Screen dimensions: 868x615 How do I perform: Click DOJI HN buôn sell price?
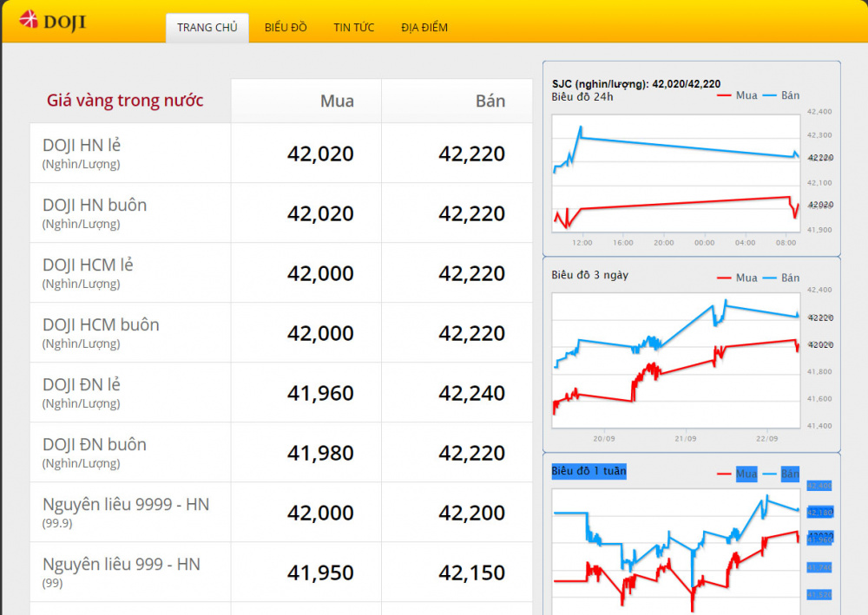(x=471, y=213)
